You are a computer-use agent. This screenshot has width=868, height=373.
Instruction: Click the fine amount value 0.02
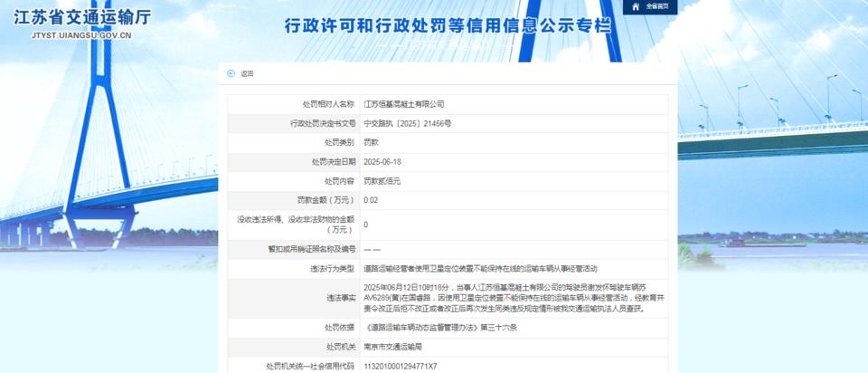tap(371, 200)
